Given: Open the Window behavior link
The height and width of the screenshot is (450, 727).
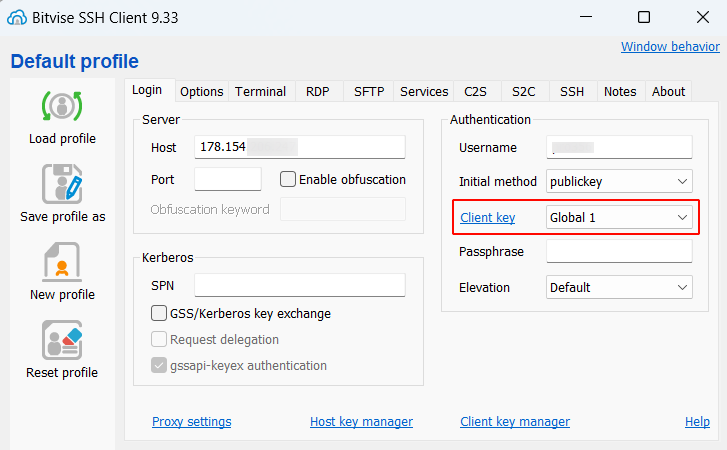Looking at the screenshot, I should tap(669, 47).
